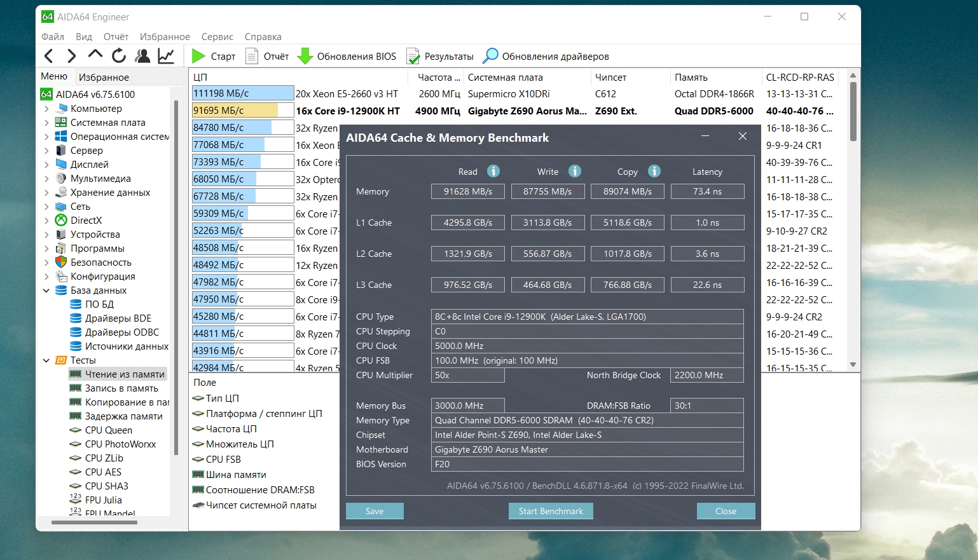Open the Отчёт menu in the menu bar
The image size is (978, 560).
point(116,37)
